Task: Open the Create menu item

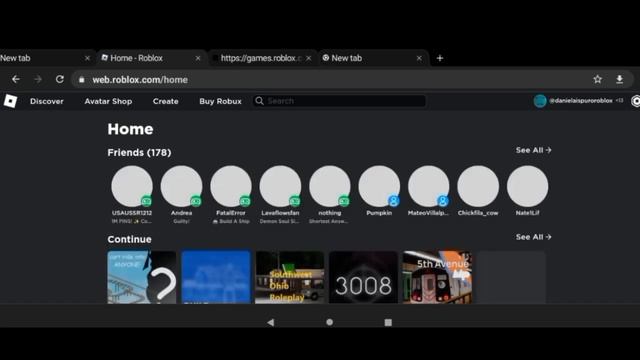Action: (x=165, y=101)
